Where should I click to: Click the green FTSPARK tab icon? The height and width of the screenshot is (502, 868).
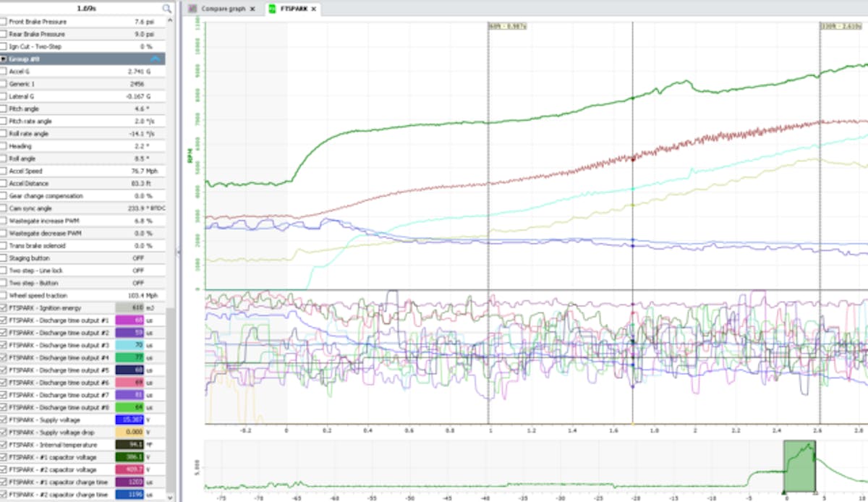click(x=271, y=9)
